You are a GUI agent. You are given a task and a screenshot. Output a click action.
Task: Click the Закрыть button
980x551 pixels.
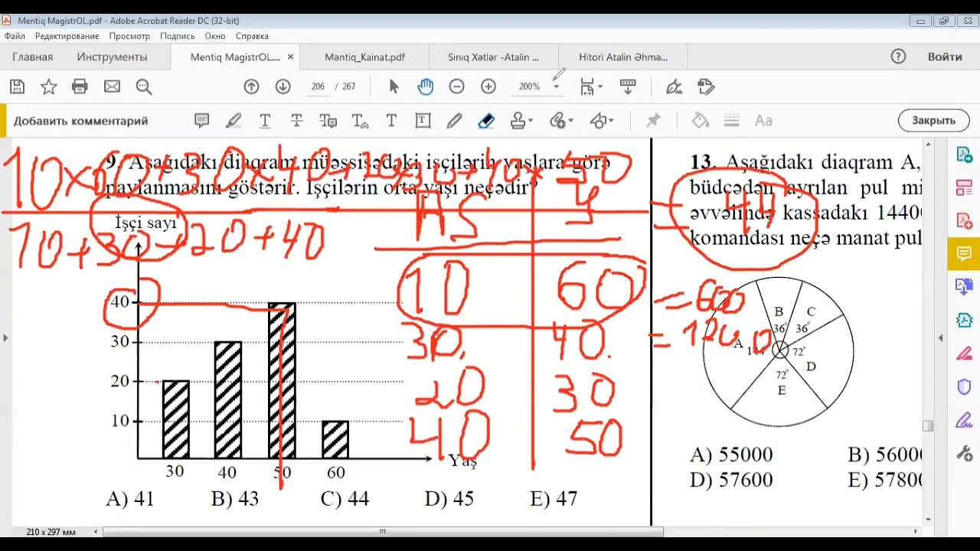[933, 120]
